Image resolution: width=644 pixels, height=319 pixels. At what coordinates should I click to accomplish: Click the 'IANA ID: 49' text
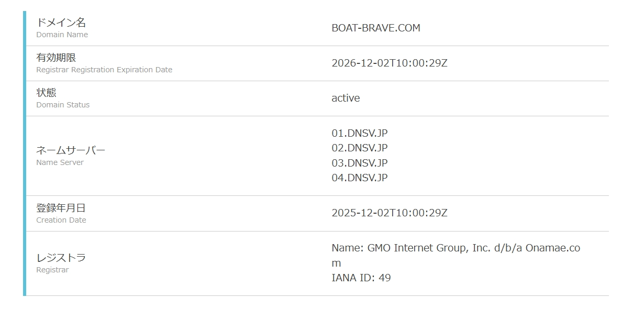(361, 278)
